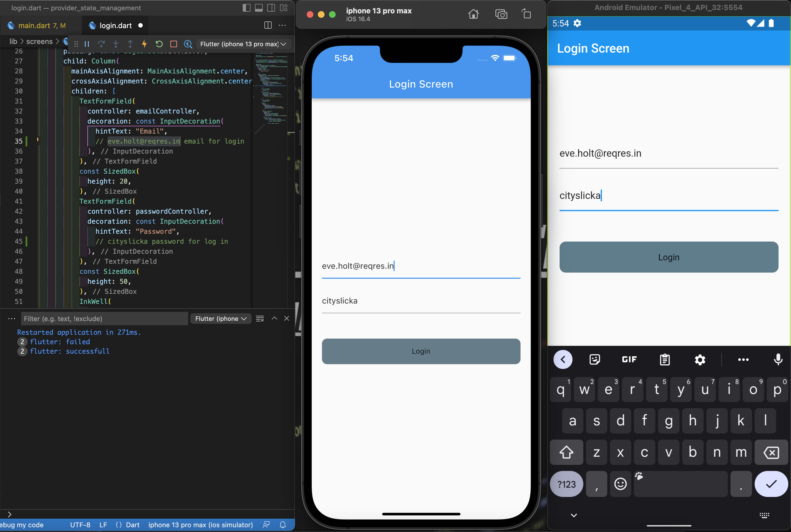
Task: Toggle the bottom panel layout icon
Action: pos(259,8)
